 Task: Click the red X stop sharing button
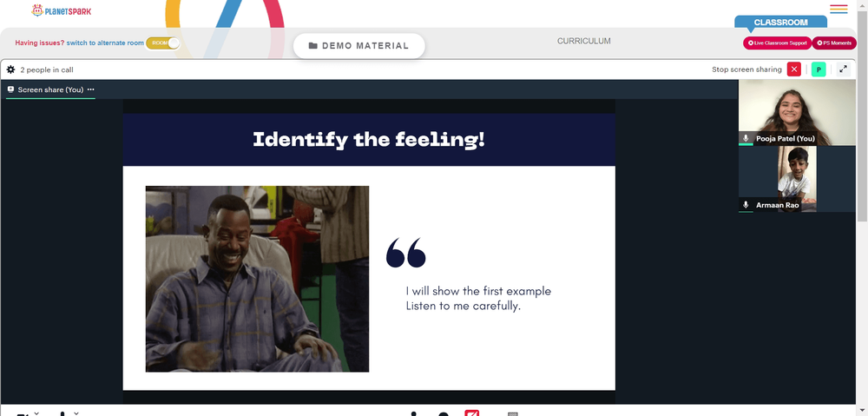tap(794, 69)
